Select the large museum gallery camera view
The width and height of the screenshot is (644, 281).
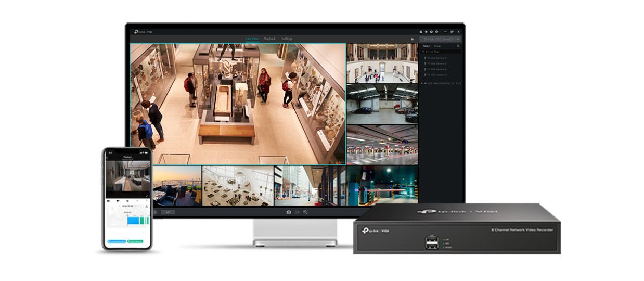pyautogui.click(x=238, y=104)
